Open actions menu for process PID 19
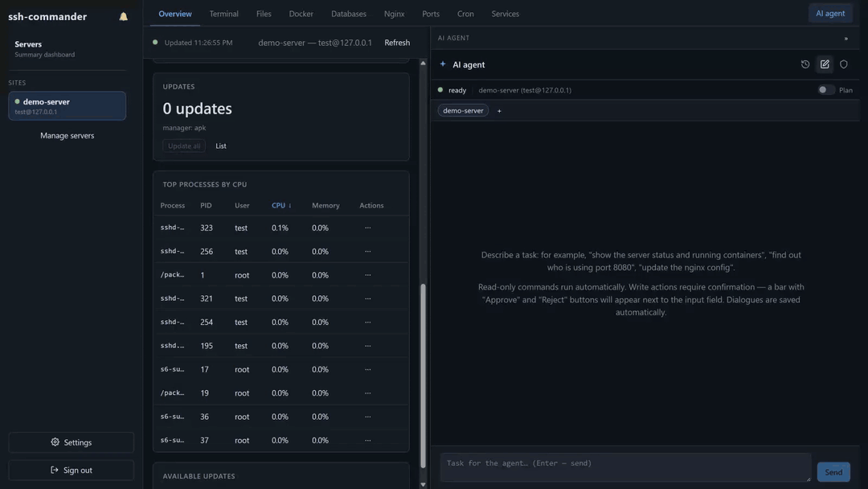The height and width of the screenshot is (489, 868). pos(367,392)
